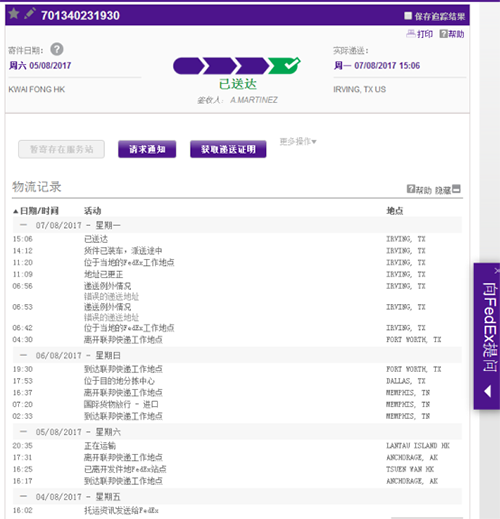Collapse the 05/08/2017 星期六 group
This screenshot has height=519, width=500.
coord(23,432)
